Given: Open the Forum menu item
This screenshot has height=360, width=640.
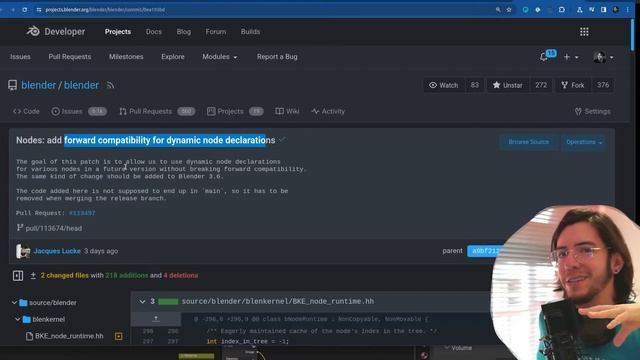Looking at the screenshot, I should click(216, 32).
